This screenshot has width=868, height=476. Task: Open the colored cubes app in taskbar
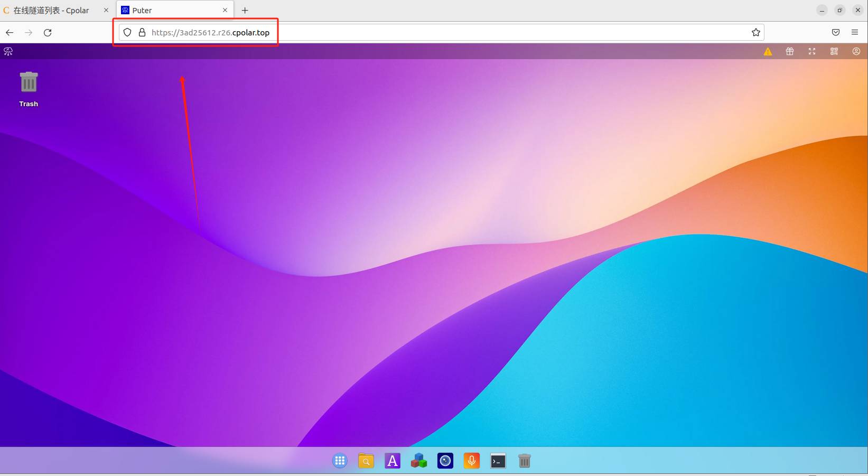click(419, 461)
